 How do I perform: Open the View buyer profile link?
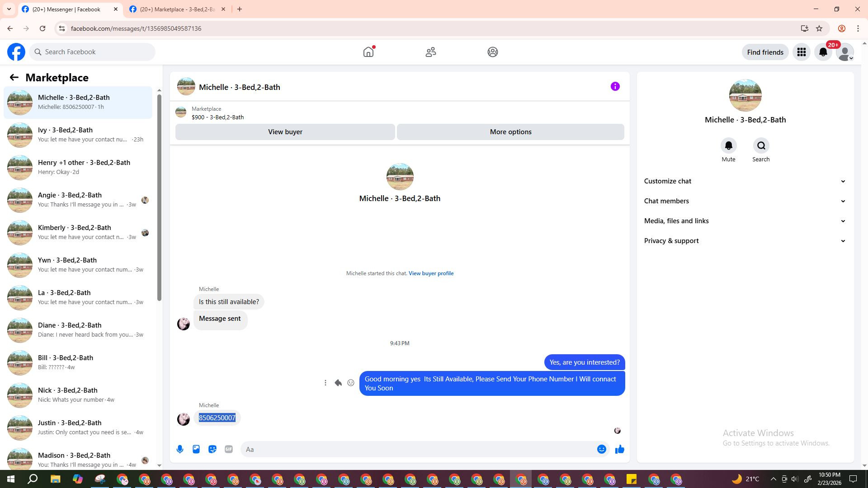(431, 273)
